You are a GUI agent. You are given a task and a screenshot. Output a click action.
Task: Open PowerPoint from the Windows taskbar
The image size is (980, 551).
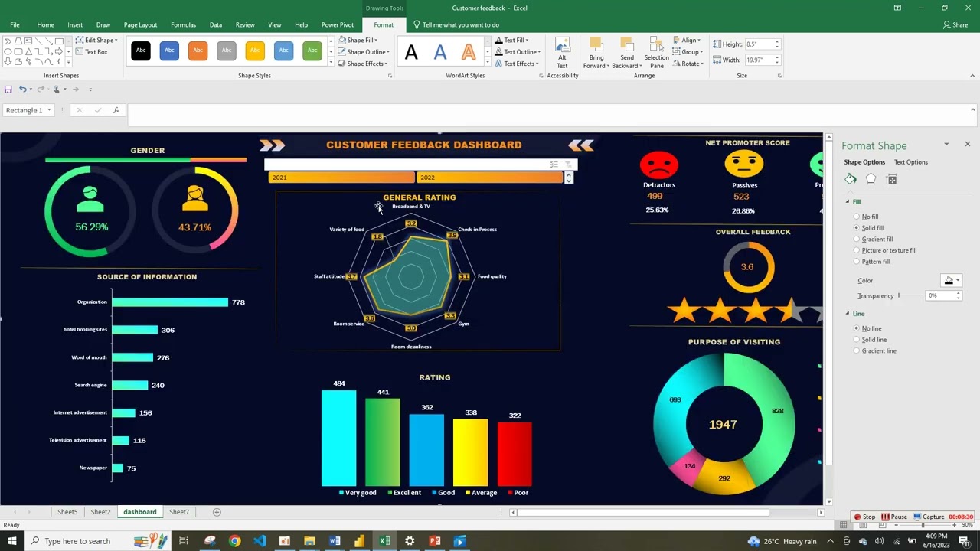click(435, 541)
